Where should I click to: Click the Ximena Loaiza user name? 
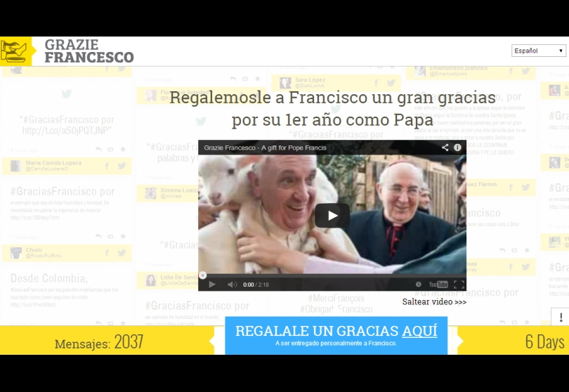[x=179, y=190]
